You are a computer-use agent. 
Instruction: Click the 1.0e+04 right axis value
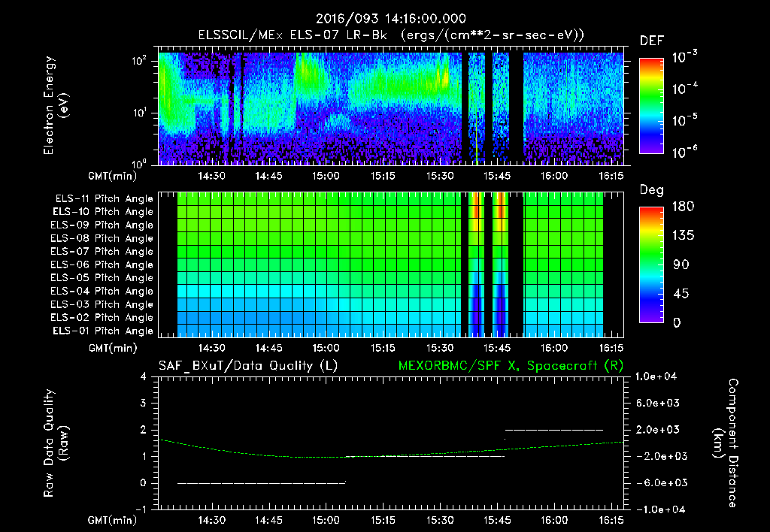(656, 376)
